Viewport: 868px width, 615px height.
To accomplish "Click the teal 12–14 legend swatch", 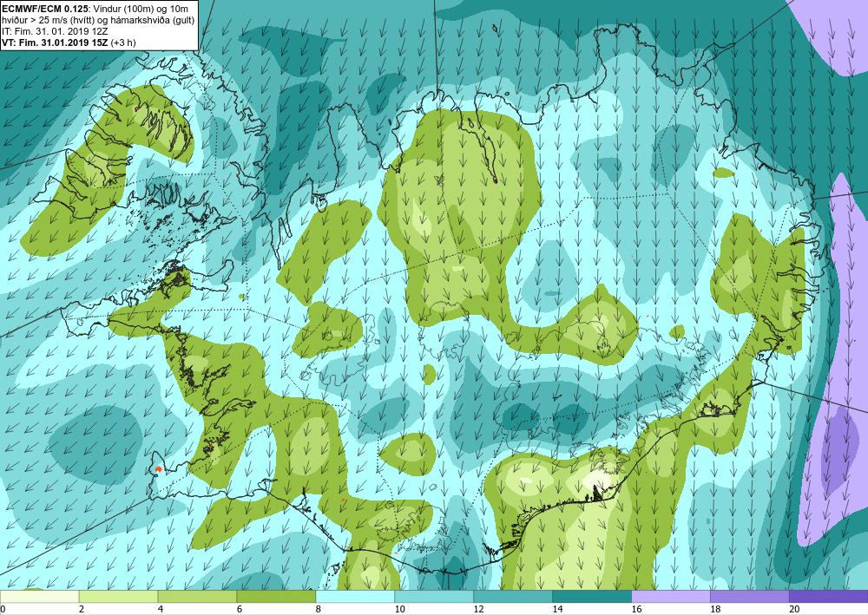I will pyautogui.click(x=513, y=596).
